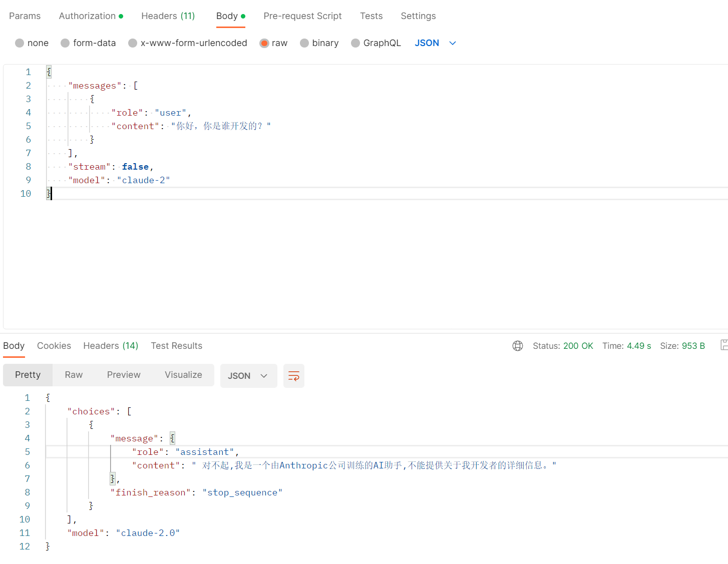Screen dimensions: 728x564
Task: Click "messages" key in request body
Action: 95,86
